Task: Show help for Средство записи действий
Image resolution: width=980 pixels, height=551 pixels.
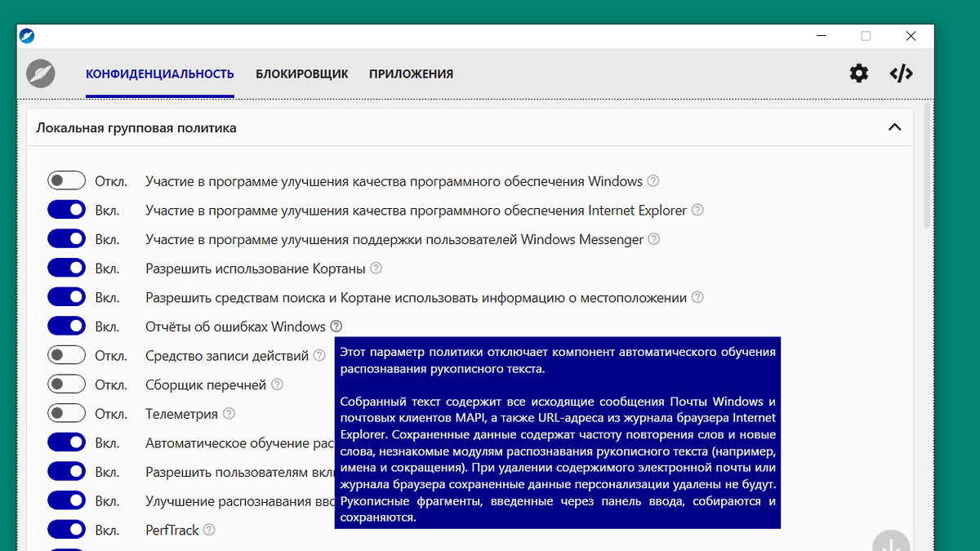Action: [x=319, y=356]
